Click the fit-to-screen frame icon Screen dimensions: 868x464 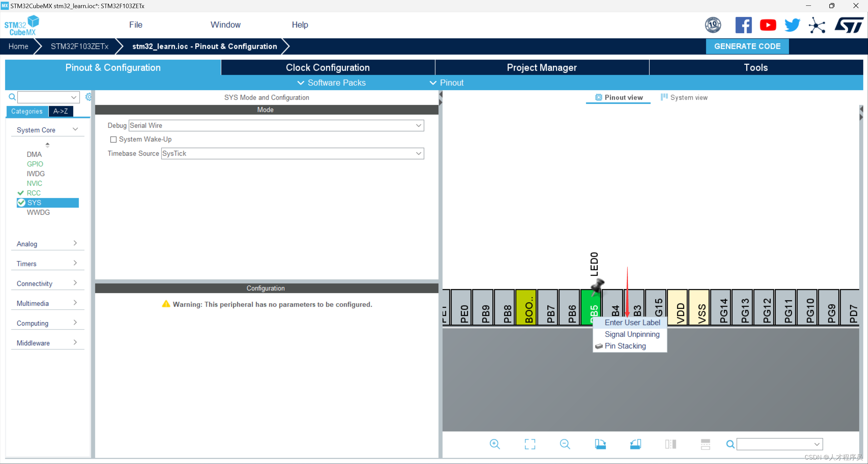[x=530, y=444]
